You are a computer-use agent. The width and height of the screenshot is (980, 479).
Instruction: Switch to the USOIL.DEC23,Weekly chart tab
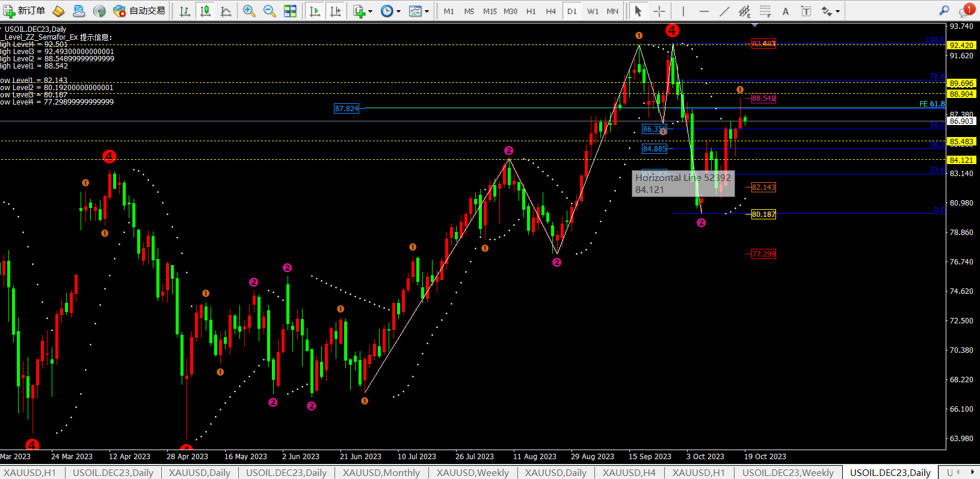click(788, 472)
